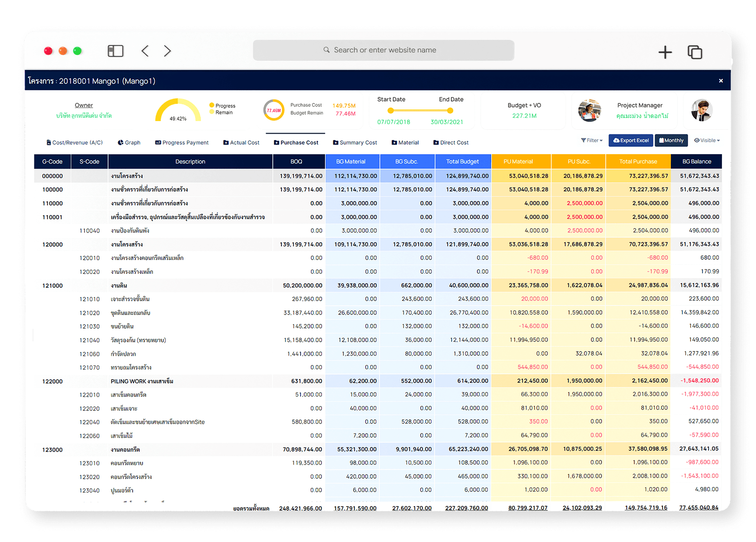Viewport: 756px width, 542px height.
Task: Click the Material folder icon
Action: click(x=394, y=142)
